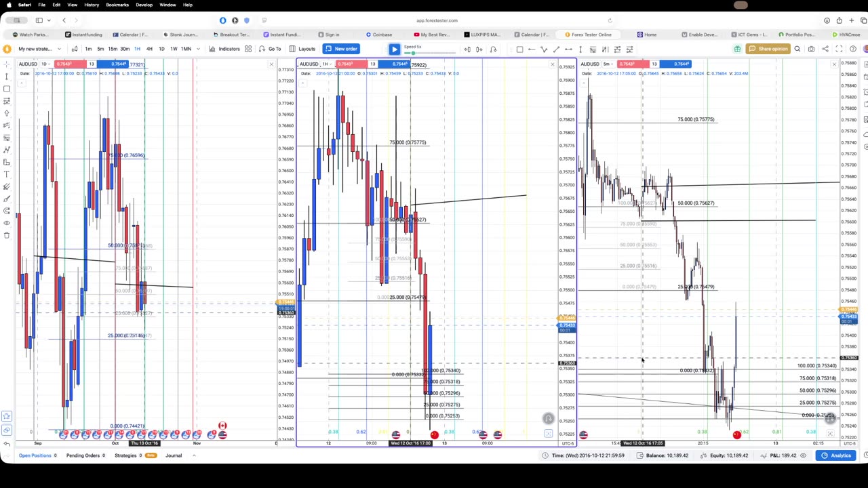Start playback with the Play button
This screenshot has width=868, height=488.
(x=395, y=49)
